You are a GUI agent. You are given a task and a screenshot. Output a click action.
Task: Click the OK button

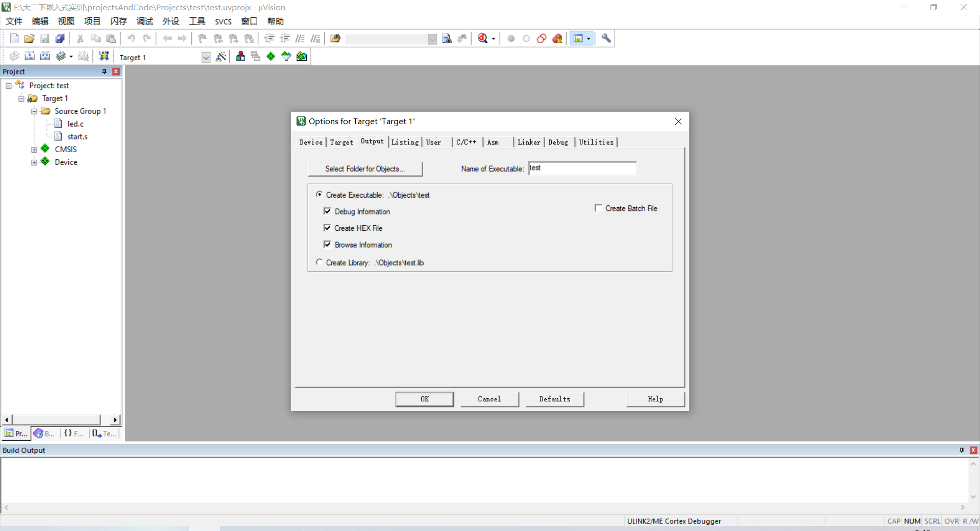click(x=425, y=399)
